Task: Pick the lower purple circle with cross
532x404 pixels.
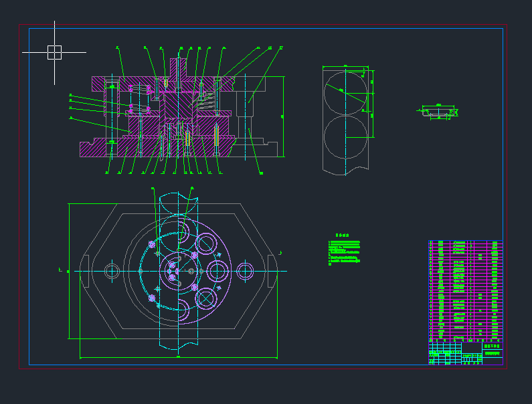Action: pyautogui.click(x=206, y=298)
